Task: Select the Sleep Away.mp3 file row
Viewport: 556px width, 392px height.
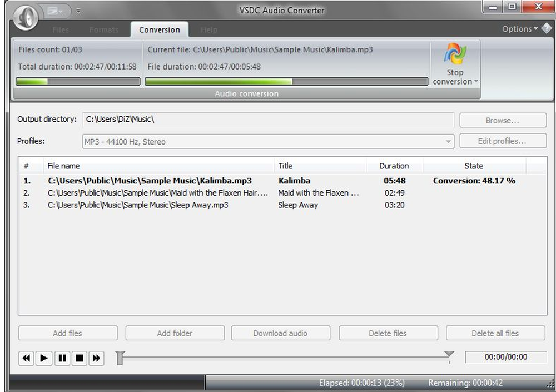Action: [282, 205]
